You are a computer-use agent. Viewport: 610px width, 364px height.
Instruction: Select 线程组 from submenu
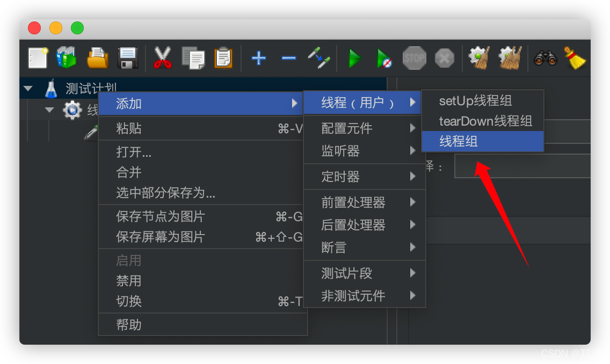click(483, 142)
